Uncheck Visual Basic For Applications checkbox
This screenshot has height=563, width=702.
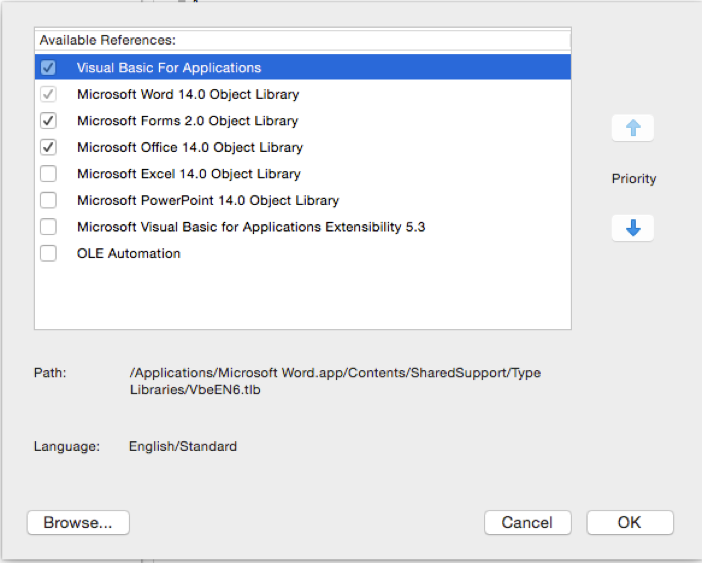48,68
